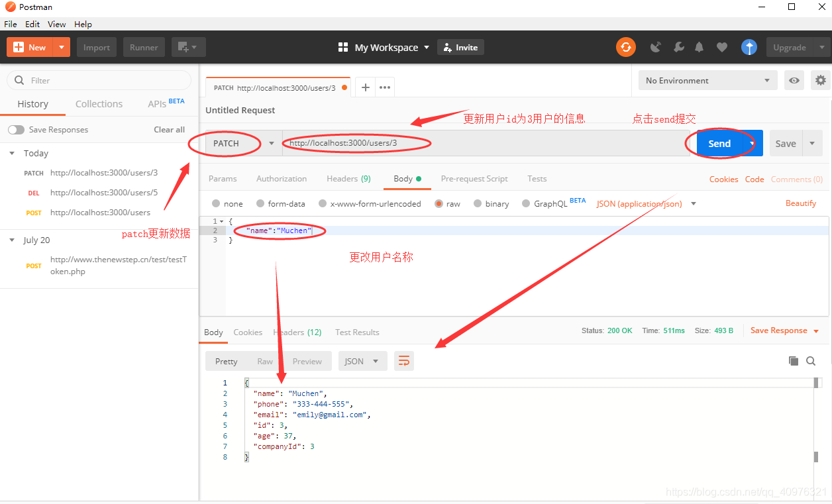
Task: Select the form-data body type
Action: tap(260, 204)
